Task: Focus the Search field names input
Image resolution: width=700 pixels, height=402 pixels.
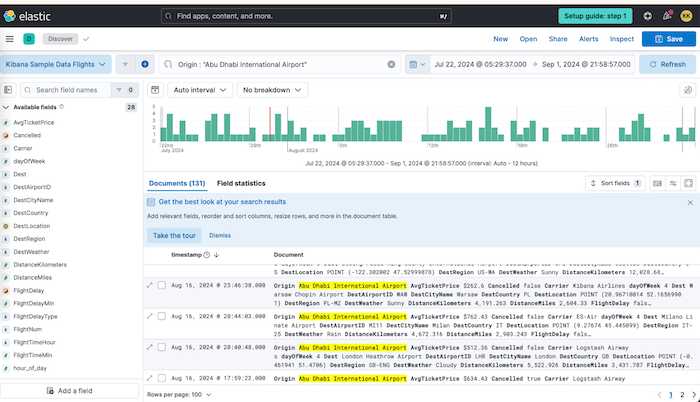Action: [67, 90]
